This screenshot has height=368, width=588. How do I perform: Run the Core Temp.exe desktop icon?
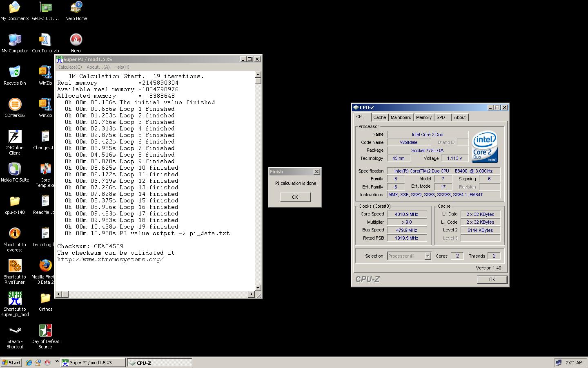point(45,175)
